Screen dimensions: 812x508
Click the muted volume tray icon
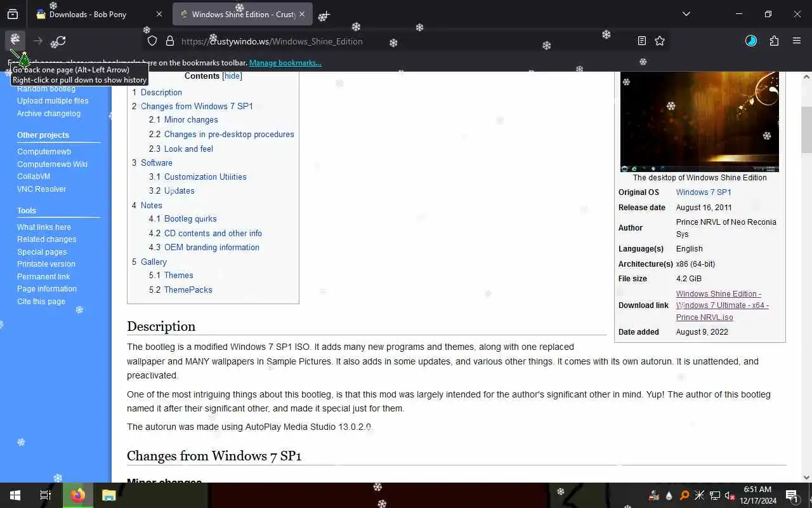(730, 495)
